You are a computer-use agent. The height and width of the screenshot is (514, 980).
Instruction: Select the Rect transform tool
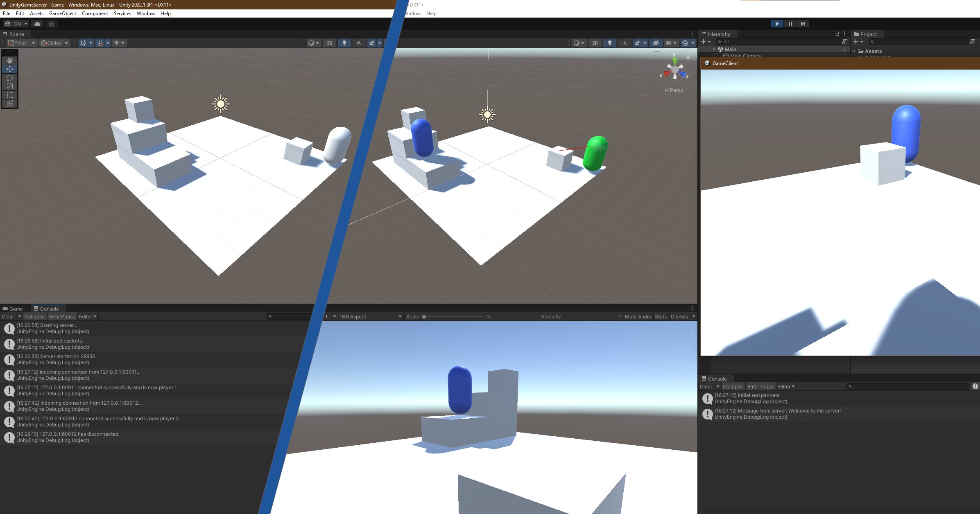point(10,95)
